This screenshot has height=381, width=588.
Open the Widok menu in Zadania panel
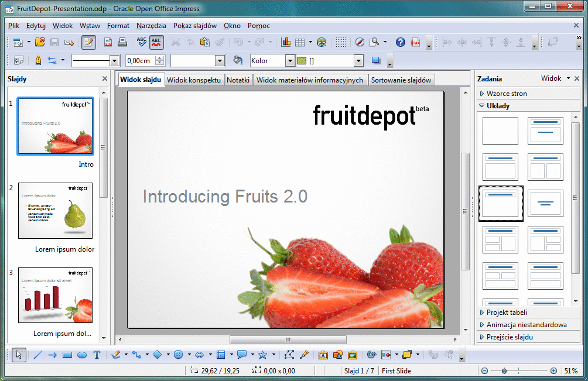click(x=555, y=78)
